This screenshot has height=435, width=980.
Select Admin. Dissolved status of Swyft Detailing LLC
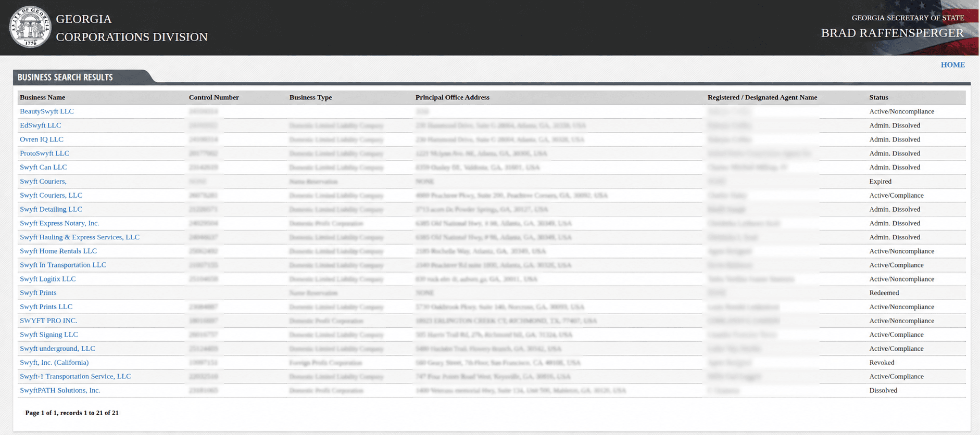[895, 209]
